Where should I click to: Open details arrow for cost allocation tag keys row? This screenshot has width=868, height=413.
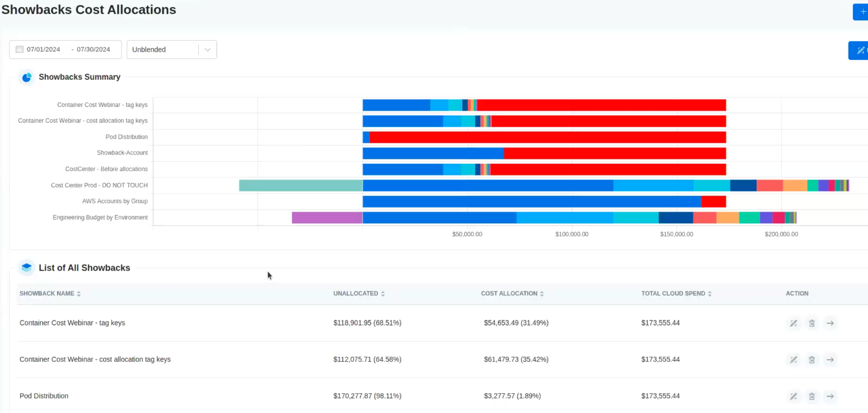pos(830,360)
